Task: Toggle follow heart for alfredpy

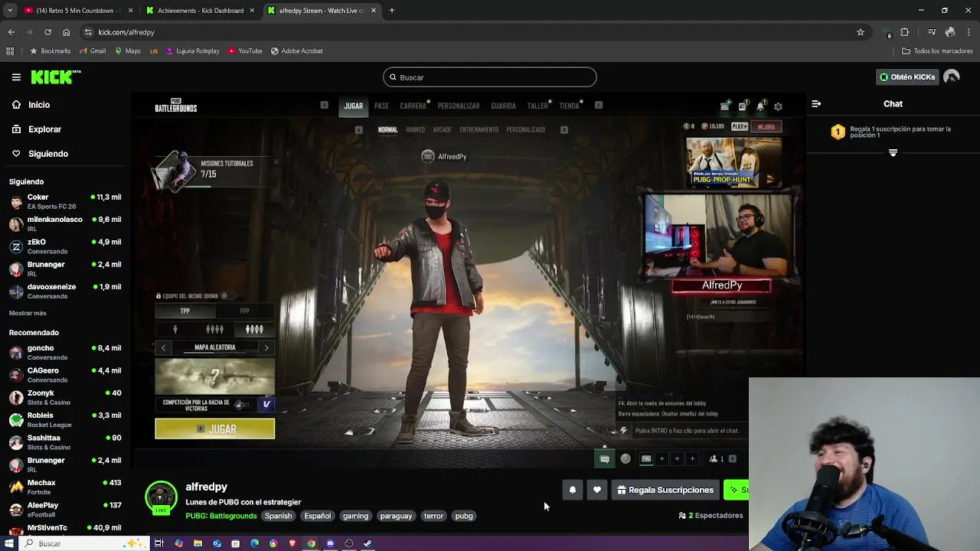Action: pos(597,490)
